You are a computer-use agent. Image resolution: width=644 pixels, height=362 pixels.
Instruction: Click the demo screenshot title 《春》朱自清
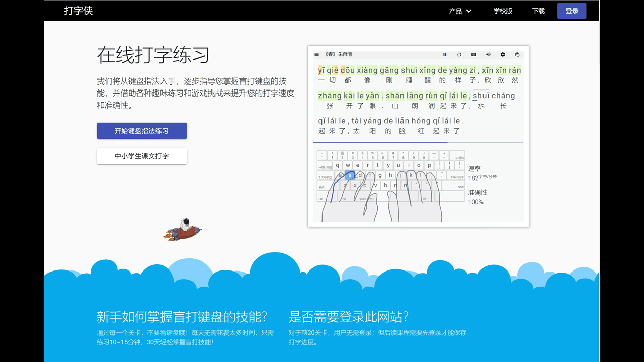pyautogui.click(x=339, y=54)
